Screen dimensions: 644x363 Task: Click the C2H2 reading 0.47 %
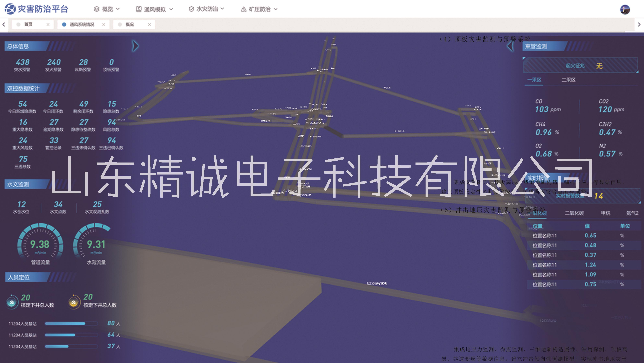pyautogui.click(x=610, y=132)
